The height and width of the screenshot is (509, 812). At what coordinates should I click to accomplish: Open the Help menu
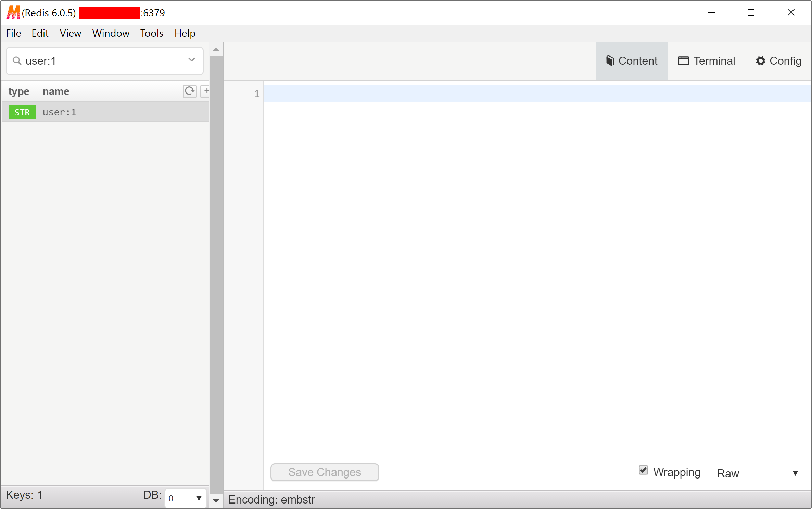click(x=185, y=33)
